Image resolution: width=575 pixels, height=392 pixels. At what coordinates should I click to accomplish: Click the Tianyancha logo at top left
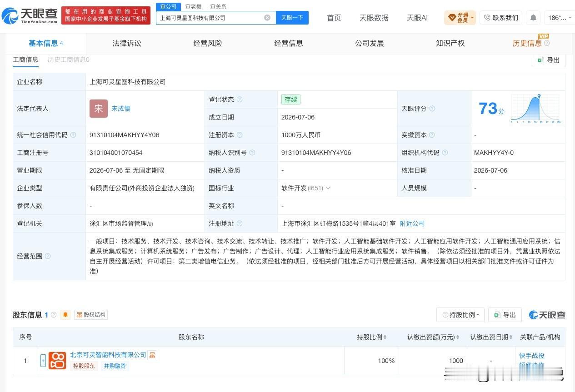point(30,15)
